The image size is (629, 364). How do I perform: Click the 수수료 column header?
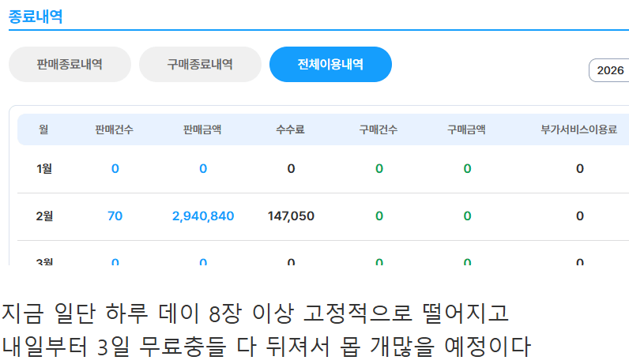click(x=291, y=129)
